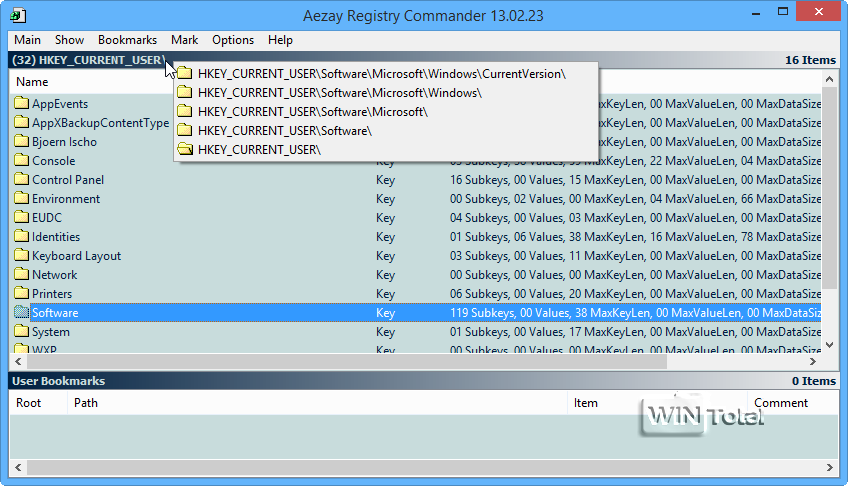Screen dimensions: 848x486
Task: Click the (32) HKEY_CURRENT_USER\ path header
Action: 88,59
